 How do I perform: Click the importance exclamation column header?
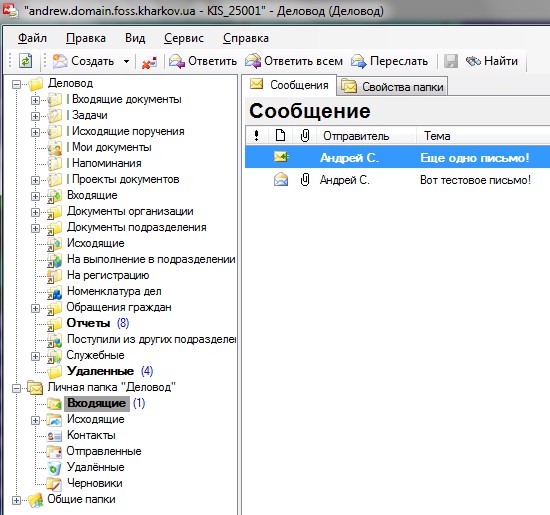coord(257,135)
